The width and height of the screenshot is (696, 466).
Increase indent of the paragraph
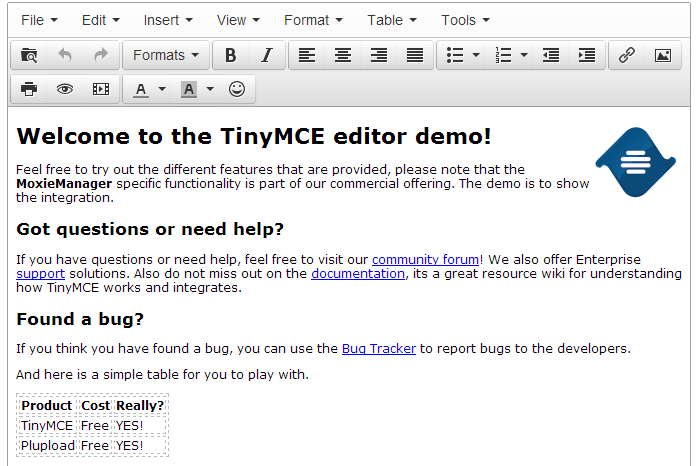pyautogui.click(x=587, y=56)
